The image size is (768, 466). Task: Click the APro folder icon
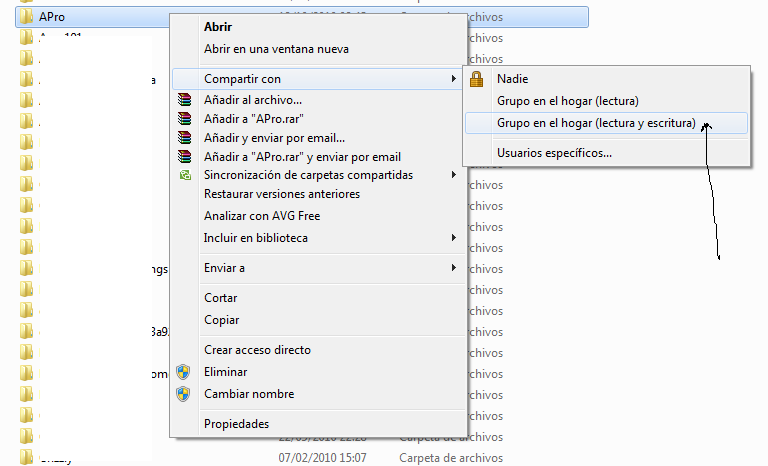(x=26, y=17)
